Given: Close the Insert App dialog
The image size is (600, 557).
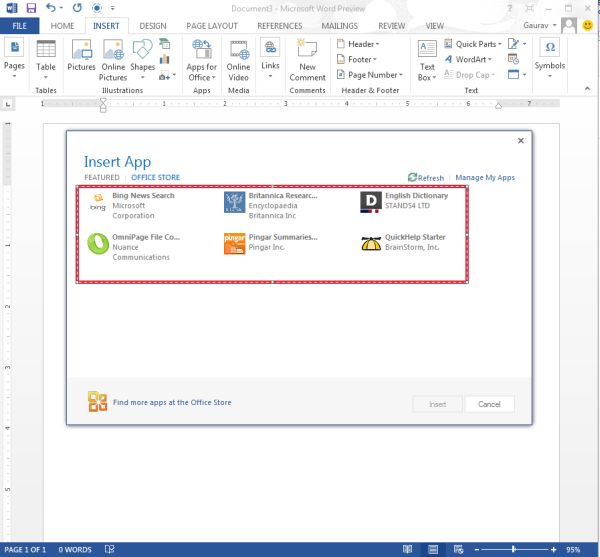Looking at the screenshot, I should click(x=521, y=141).
